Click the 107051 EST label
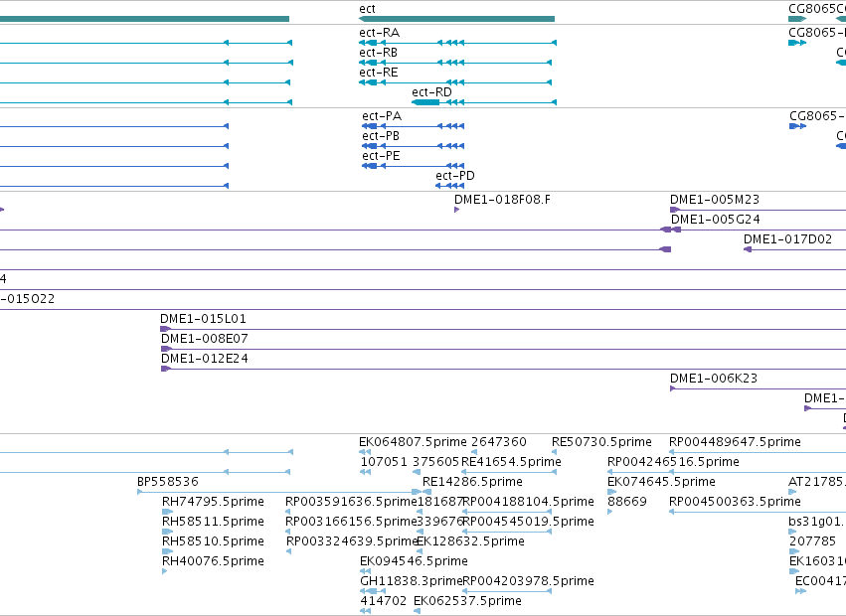 tap(384, 462)
